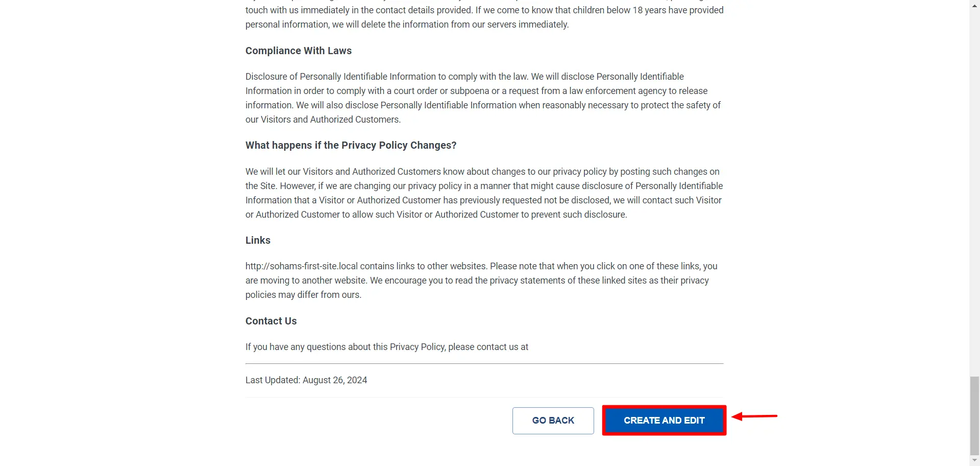Click the text asking questions about Privacy Policy
The image size is (980, 466).
point(386,347)
